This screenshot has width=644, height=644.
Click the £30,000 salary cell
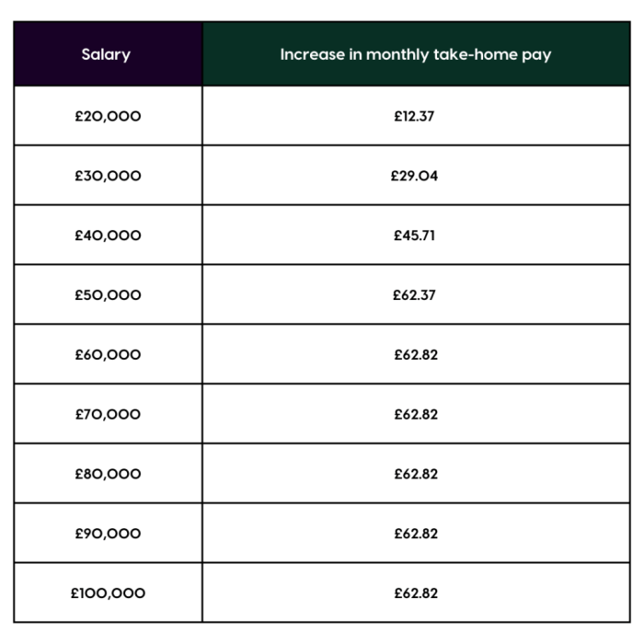(x=108, y=176)
